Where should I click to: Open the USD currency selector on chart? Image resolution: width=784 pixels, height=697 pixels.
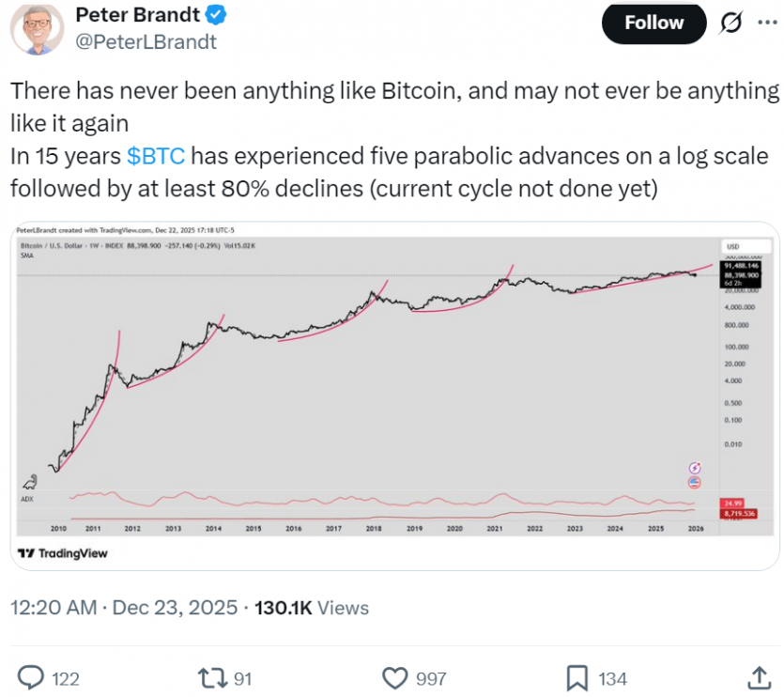pos(731,246)
